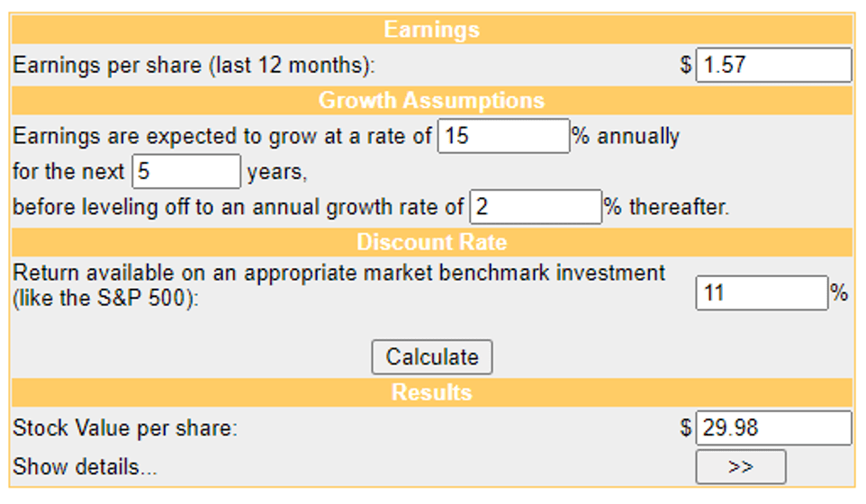Click the '% annually' text
This screenshot has width=866, height=504.
(627, 137)
